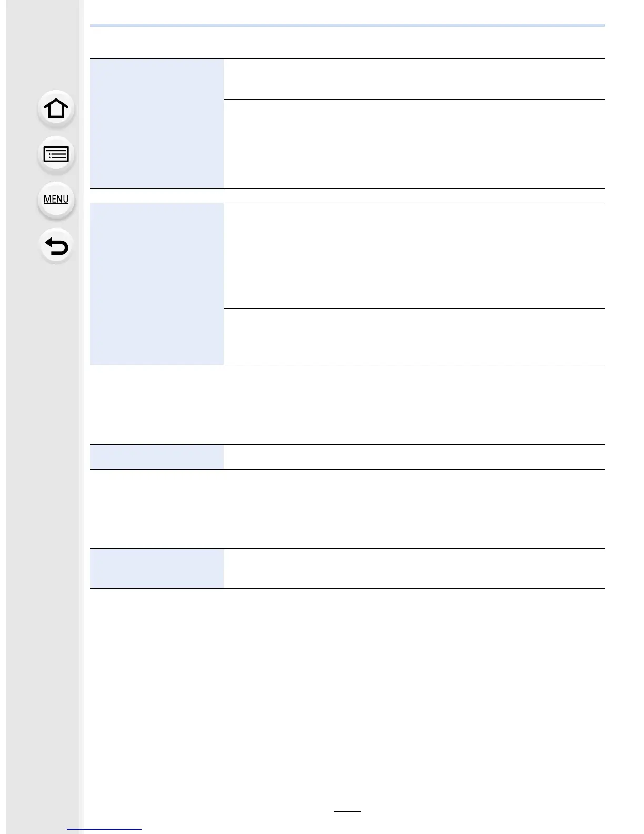This screenshot has height=834, width=644.
Task: Open the MENU list button
Action: (56, 200)
